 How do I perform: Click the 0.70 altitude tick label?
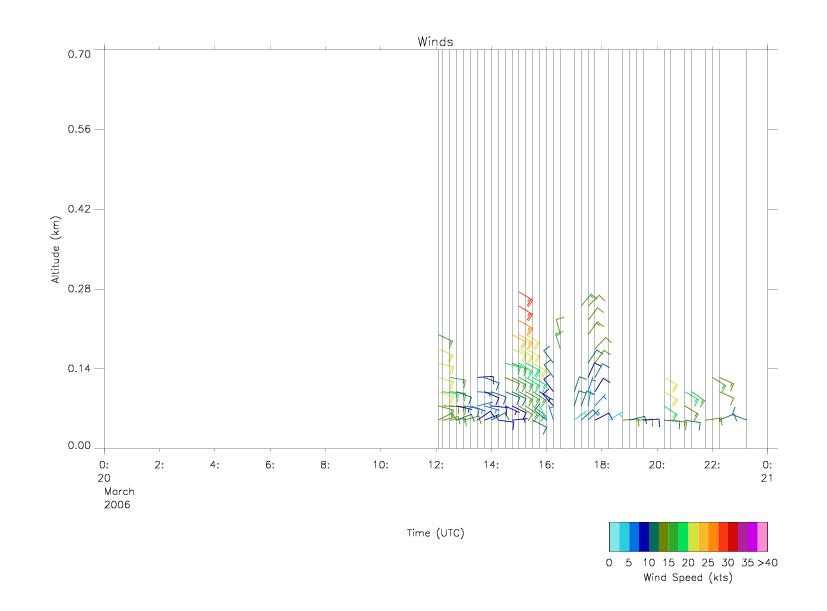pyautogui.click(x=79, y=54)
